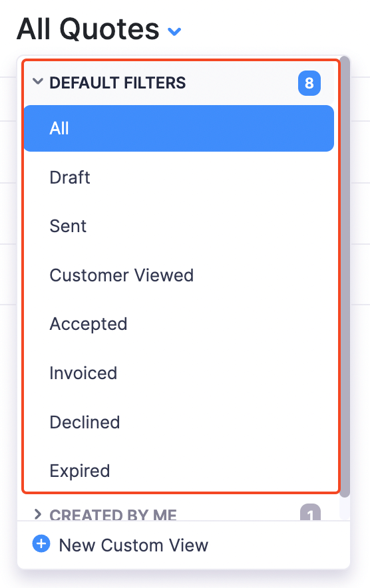Click the dropdown list vertical scrollbar

point(345,277)
